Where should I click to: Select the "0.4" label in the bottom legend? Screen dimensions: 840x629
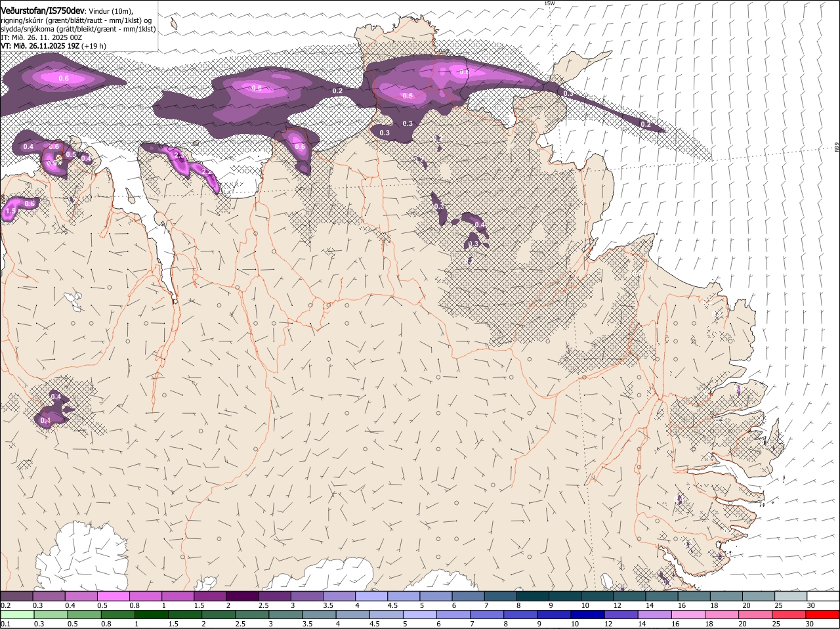(70, 605)
